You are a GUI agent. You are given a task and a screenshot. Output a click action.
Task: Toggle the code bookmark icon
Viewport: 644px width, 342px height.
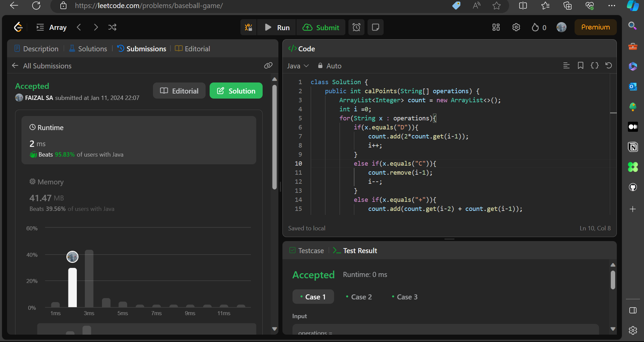point(580,66)
